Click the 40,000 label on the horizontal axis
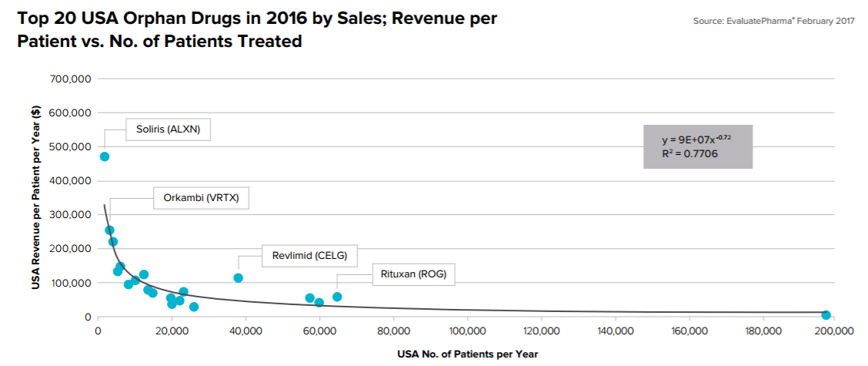Image resolution: width=868 pixels, height=366 pixels. tap(245, 331)
